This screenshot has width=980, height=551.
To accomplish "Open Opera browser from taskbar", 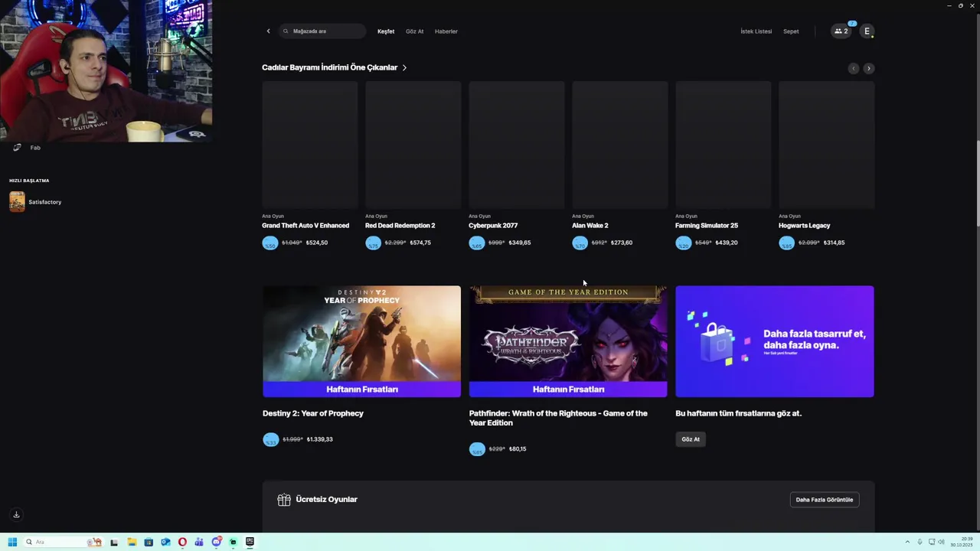I will (182, 542).
